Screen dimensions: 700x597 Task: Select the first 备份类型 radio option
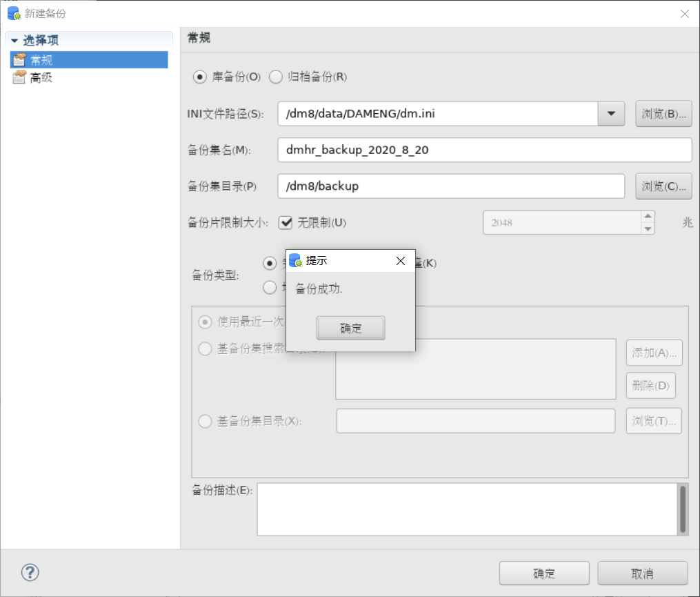click(270, 263)
